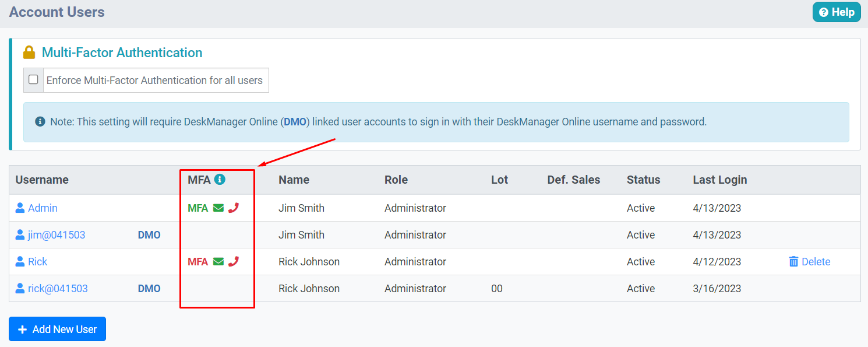
Task: Click green email envelope icon in Rick row
Action: [x=218, y=262]
